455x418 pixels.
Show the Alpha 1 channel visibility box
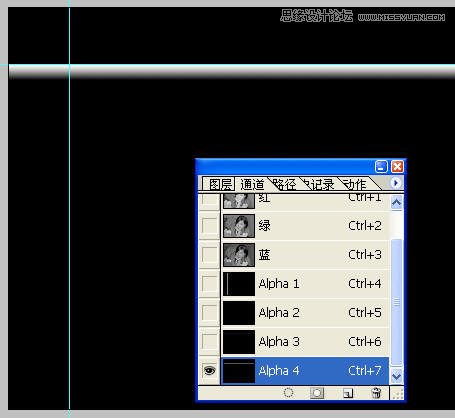209,284
